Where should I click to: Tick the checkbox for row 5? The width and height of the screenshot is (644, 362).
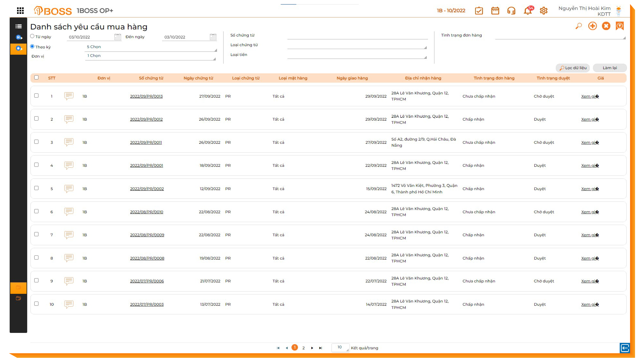point(37,188)
